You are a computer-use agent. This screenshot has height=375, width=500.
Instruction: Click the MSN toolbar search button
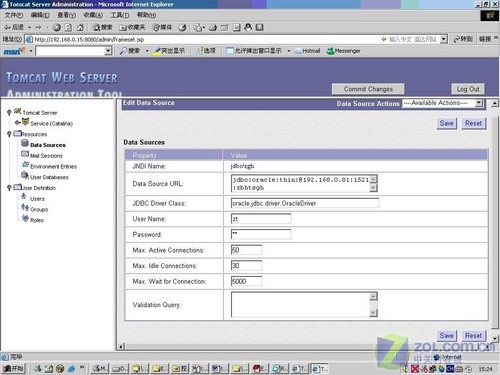pyautogui.click(x=130, y=51)
